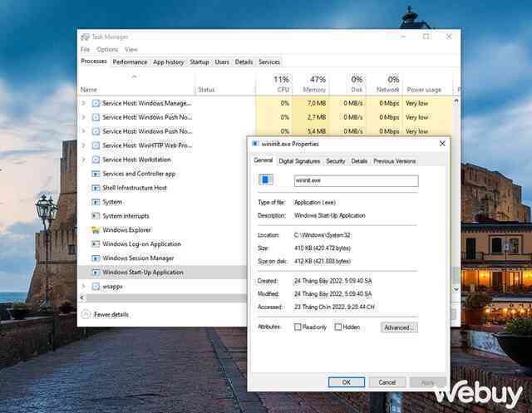Click the Windows Start-Up Application icon
The image size is (532, 413).
[96, 273]
